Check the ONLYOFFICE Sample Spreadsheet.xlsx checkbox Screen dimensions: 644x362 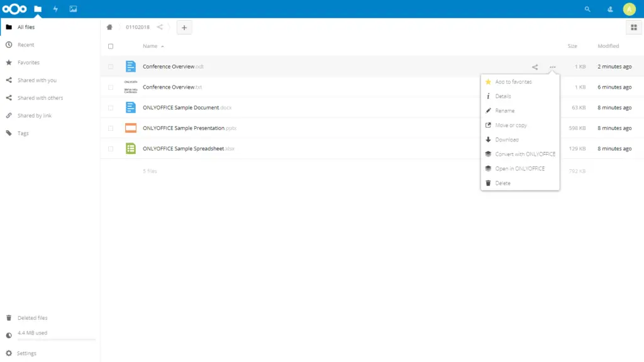tap(111, 149)
